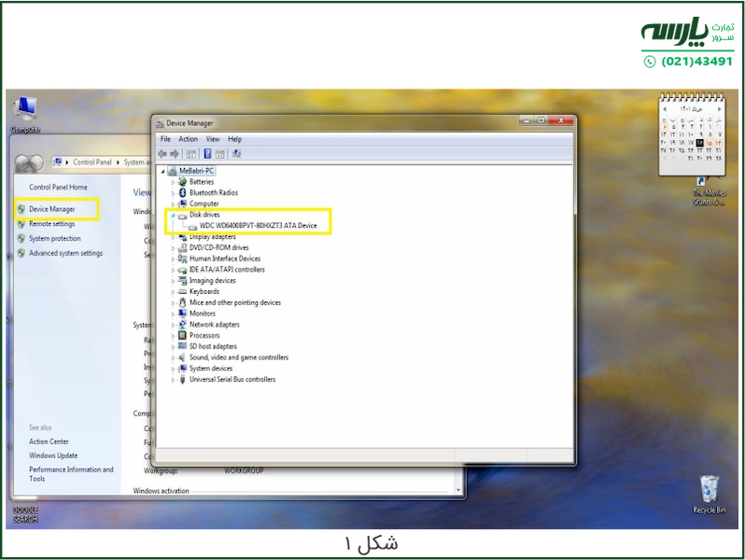Select the Computer category icon in device tree
745x560 pixels.
182,203
